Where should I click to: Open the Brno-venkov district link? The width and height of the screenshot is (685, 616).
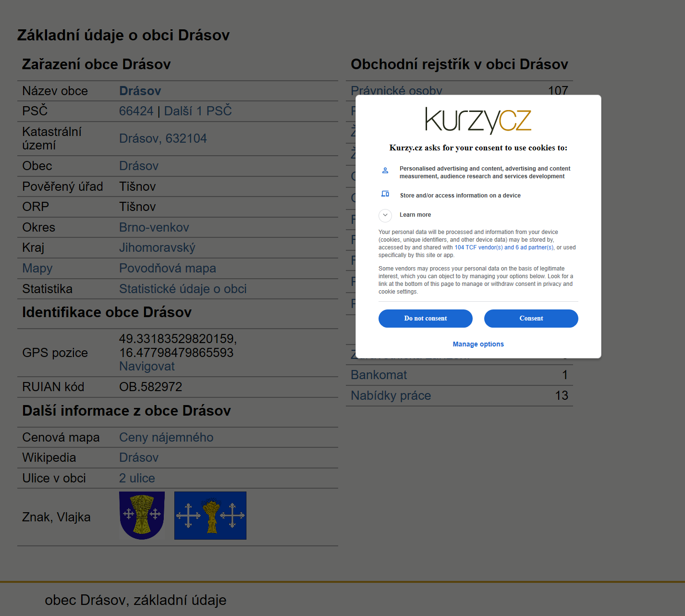tap(154, 227)
